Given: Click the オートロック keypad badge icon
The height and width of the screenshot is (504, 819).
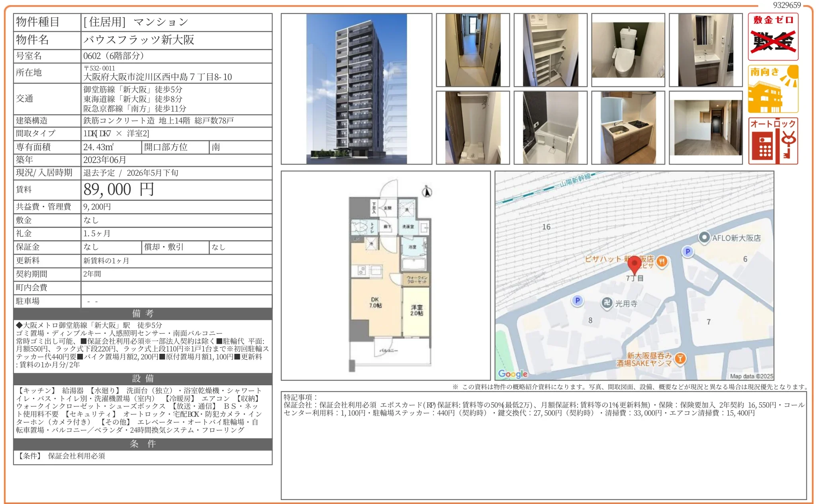Looking at the screenshot, I should coord(773,141).
